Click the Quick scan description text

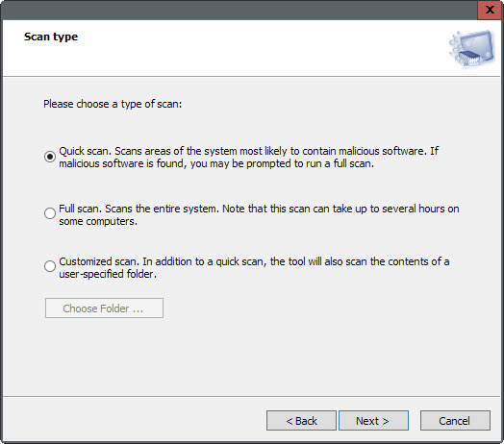click(249, 157)
